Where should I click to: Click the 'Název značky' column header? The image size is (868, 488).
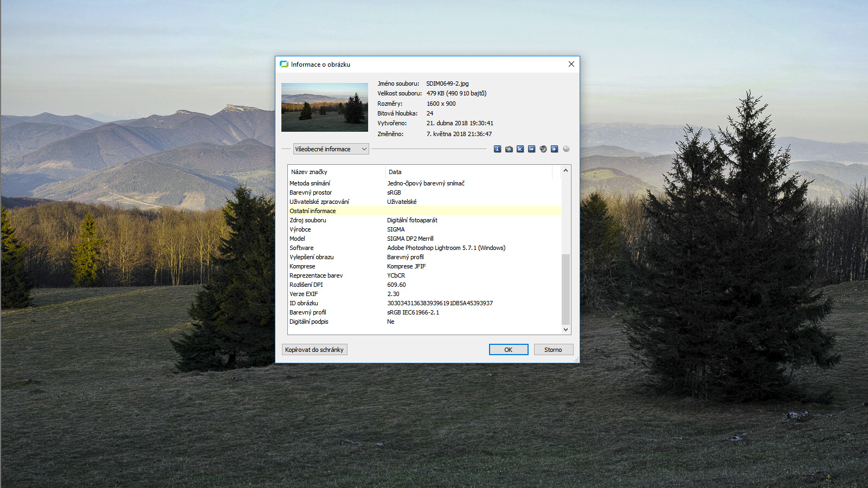pos(336,172)
